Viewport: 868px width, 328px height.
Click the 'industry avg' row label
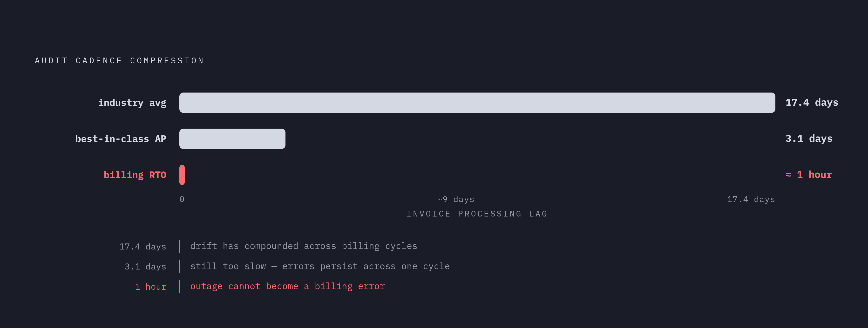click(x=132, y=103)
